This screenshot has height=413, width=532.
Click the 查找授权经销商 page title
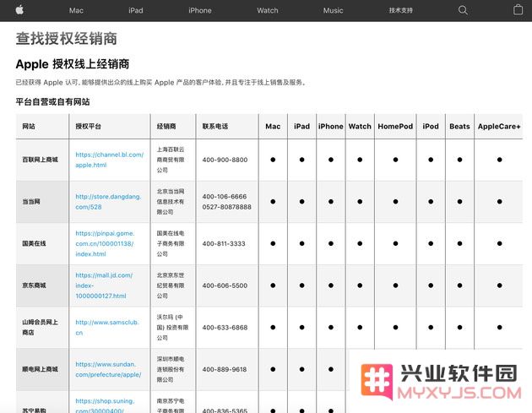[67, 38]
